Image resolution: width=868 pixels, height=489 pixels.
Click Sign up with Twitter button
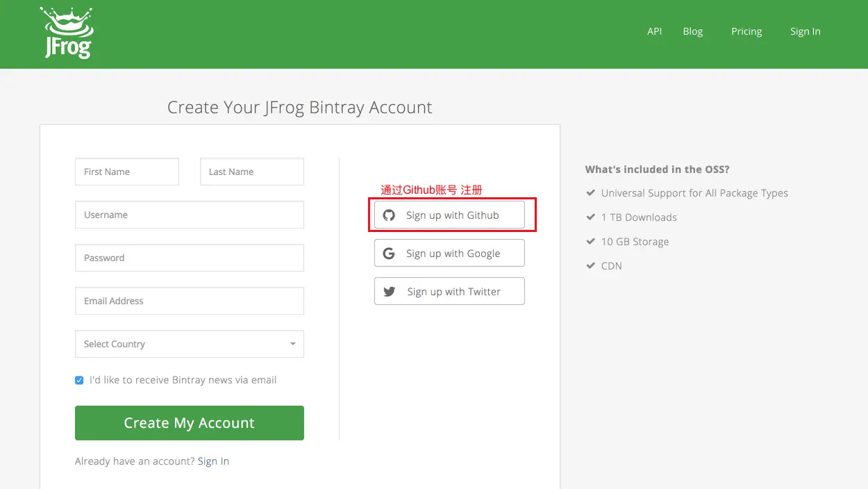pos(449,292)
